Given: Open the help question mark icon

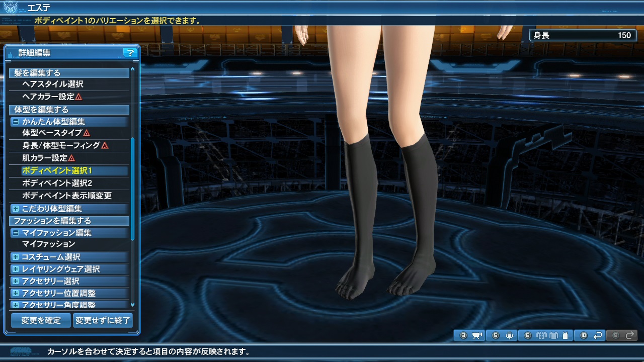Looking at the screenshot, I should pyautogui.click(x=130, y=53).
